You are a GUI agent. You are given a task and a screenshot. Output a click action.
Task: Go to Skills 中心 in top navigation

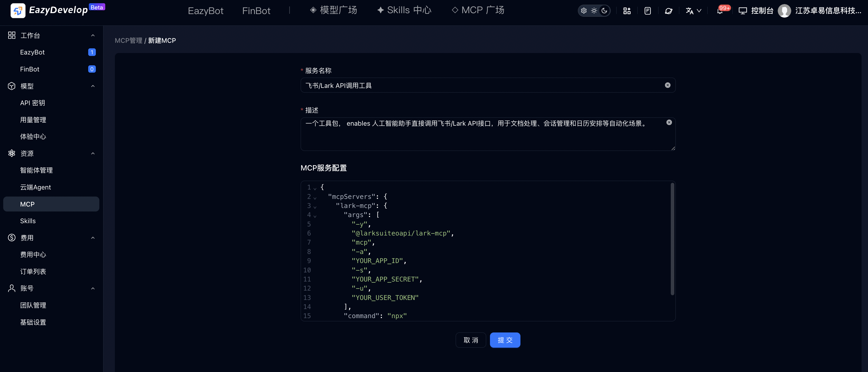tap(404, 10)
